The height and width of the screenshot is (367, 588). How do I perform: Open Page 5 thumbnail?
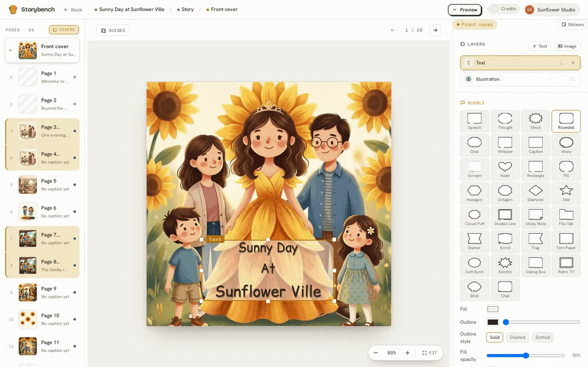[x=27, y=185]
